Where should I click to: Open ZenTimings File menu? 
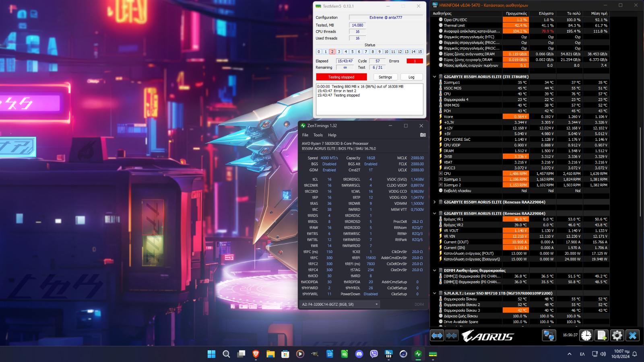click(x=305, y=135)
